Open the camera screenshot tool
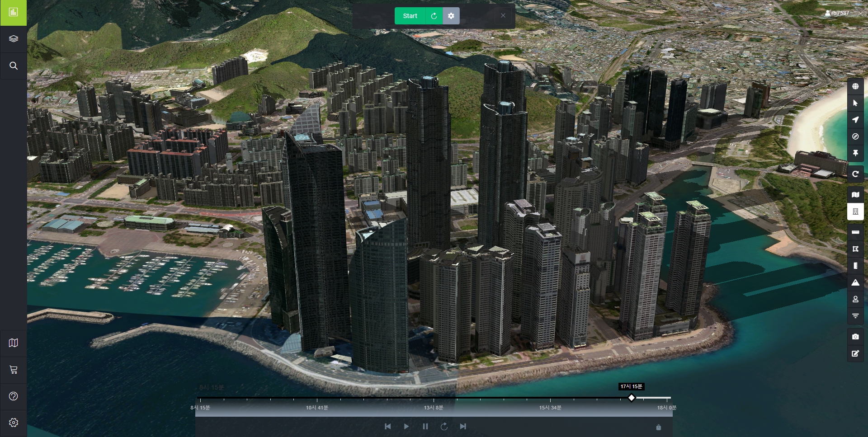868x437 pixels. pyautogui.click(x=855, y=337)
